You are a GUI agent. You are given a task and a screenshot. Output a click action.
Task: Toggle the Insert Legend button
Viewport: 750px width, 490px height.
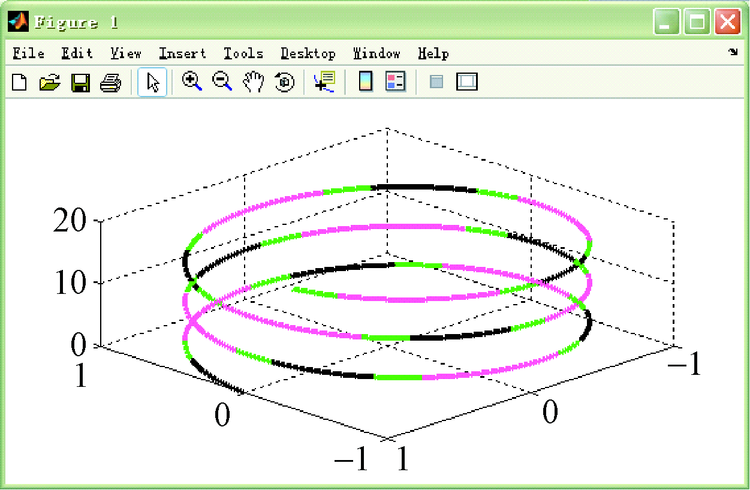pyautogui.click(x=395, y=83)
